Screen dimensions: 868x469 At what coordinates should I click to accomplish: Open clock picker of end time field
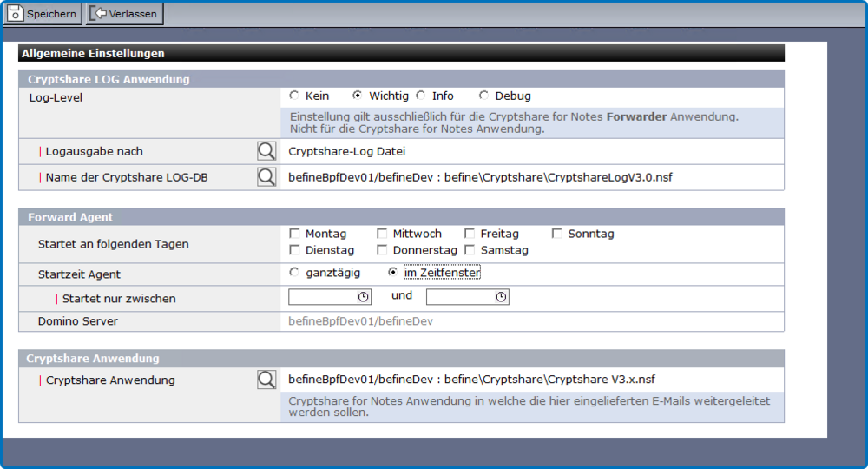pyautogui.click(x=501, y=297)
